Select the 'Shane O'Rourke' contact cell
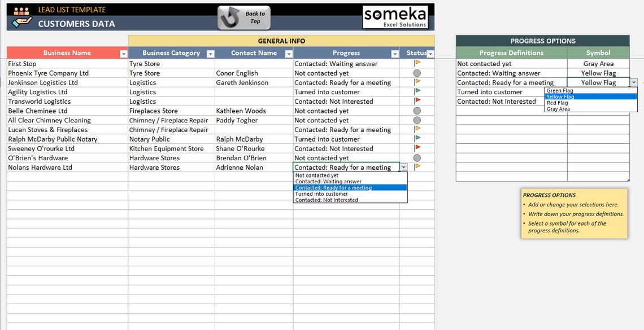Image resolution: width=644 pixels, height=330 pixels. pos(254,148)
